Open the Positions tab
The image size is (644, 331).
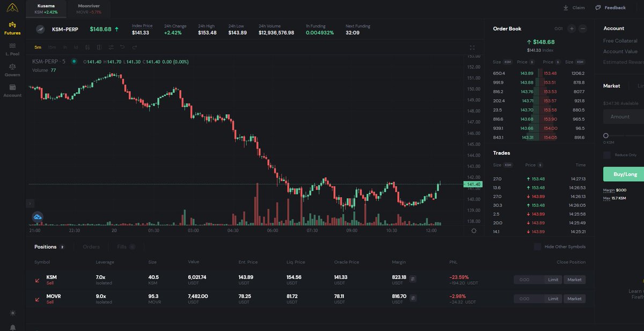point(49,247)
